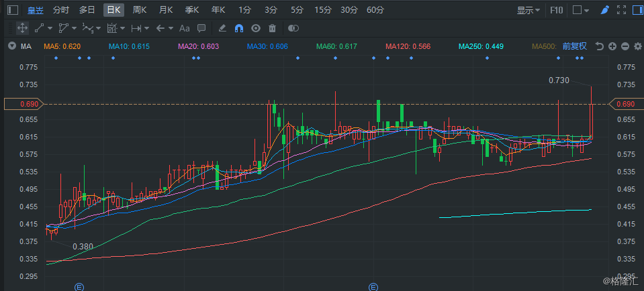Select the speech bubble comment tool
Viewport: 644px width, 291px height.
click(x=201, y=28)
